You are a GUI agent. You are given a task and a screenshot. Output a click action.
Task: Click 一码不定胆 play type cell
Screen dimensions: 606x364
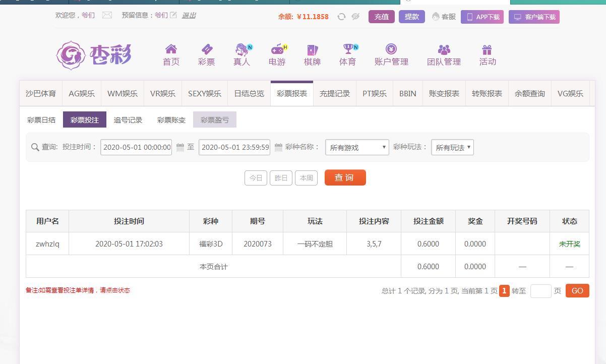(x=315, y=244)
